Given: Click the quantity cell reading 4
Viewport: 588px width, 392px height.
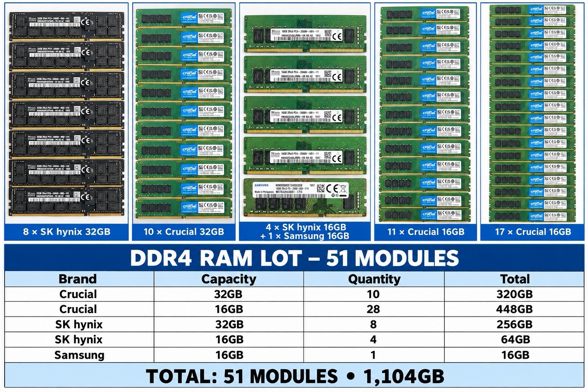Looking at the screenshot, I should pyautogui.click(x=374, y=340).
